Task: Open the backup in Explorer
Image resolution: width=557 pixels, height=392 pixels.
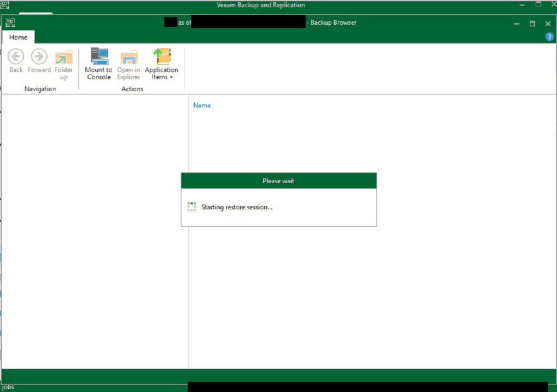Action: click(129, 57)
